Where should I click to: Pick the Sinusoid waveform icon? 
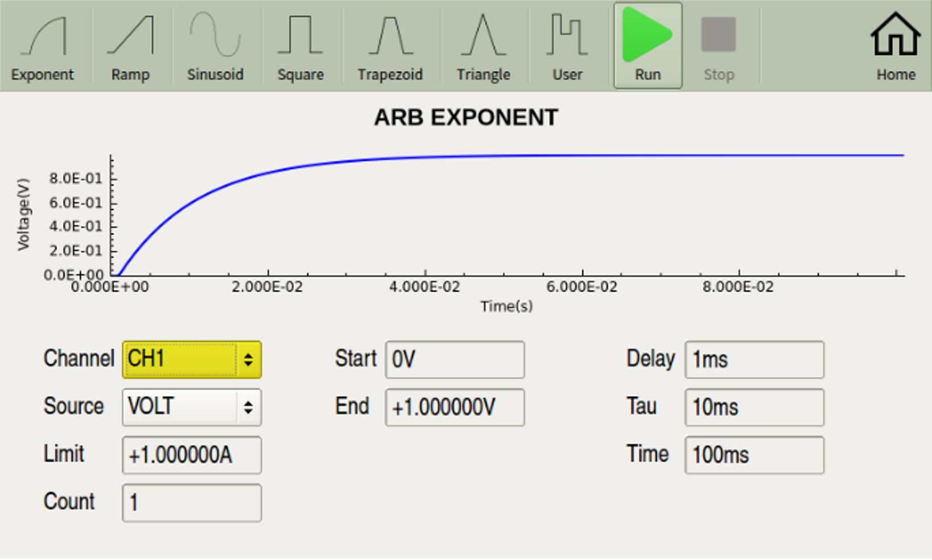(x=215, y=47)
